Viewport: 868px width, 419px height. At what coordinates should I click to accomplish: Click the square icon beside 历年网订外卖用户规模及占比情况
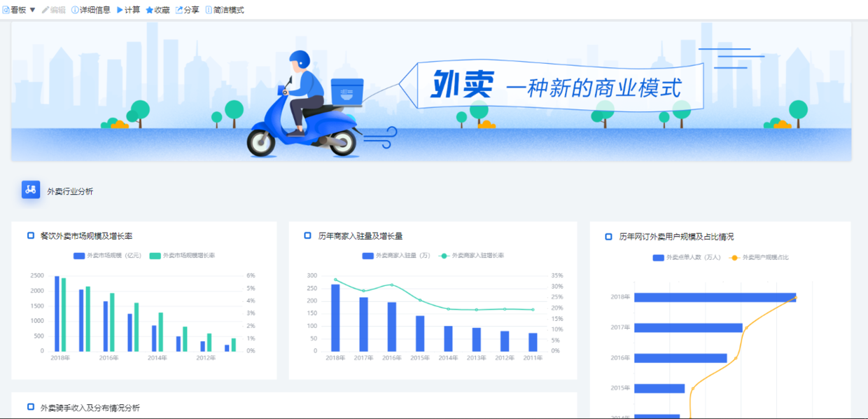[x=608, y=237]
